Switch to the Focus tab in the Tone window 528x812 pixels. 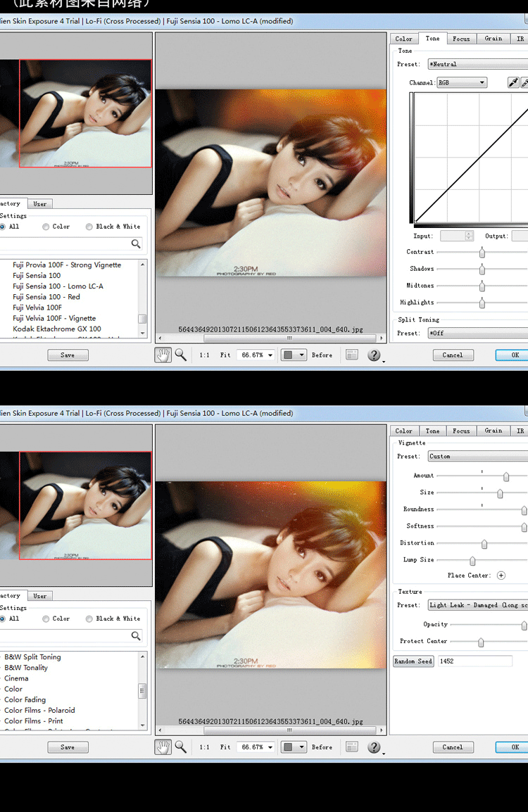[x=461, y=39]
